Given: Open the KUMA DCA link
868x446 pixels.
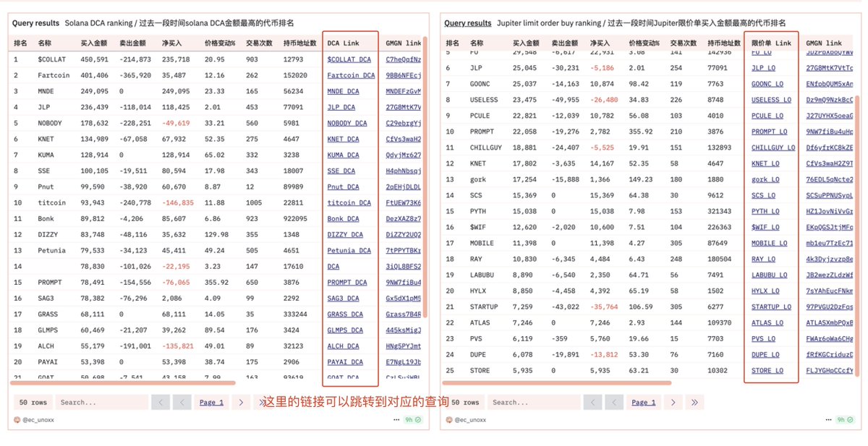Looking at the screenshot, I should [x=343, y=155].
